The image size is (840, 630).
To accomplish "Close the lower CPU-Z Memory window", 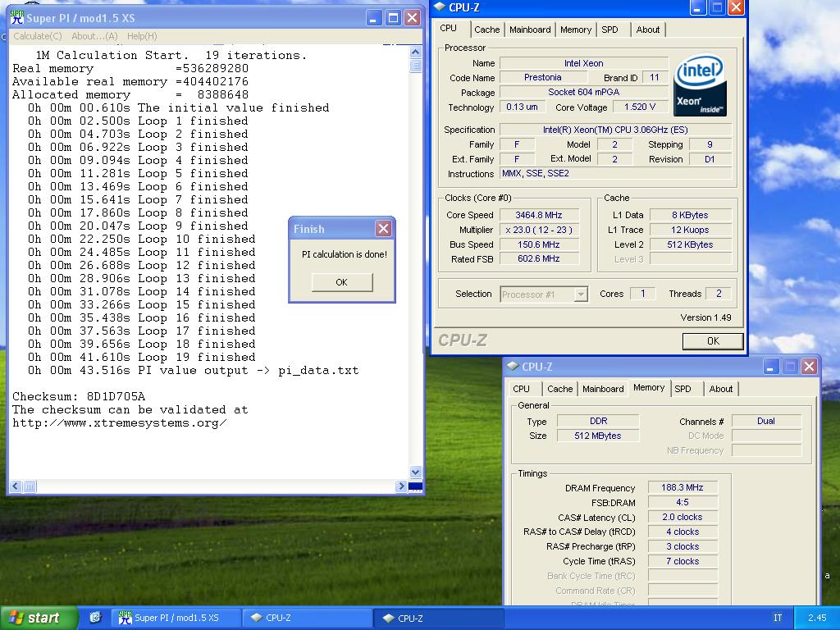I will tap(809, 367).
